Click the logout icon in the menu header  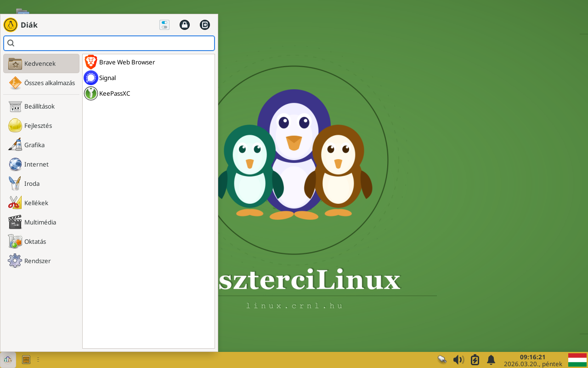click(x=204, y=25)
